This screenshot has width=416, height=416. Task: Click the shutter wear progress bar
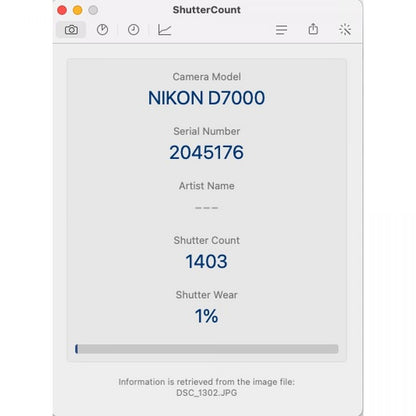207,349
